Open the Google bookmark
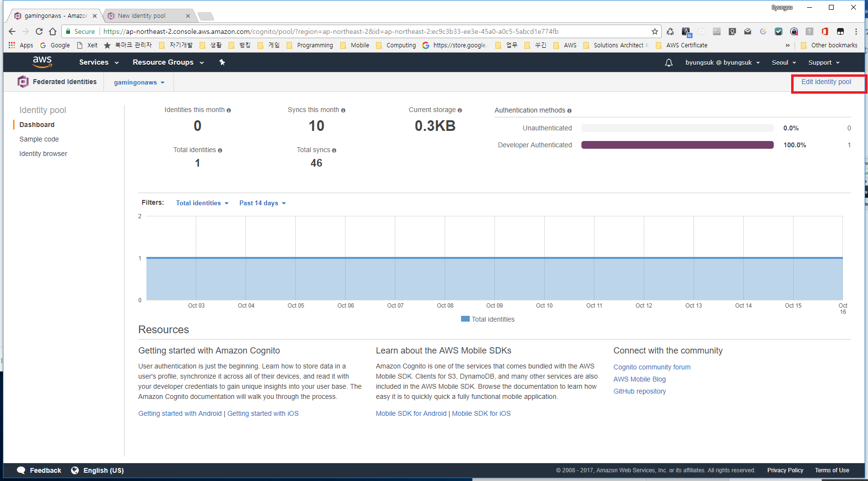 tap(55, 45)
